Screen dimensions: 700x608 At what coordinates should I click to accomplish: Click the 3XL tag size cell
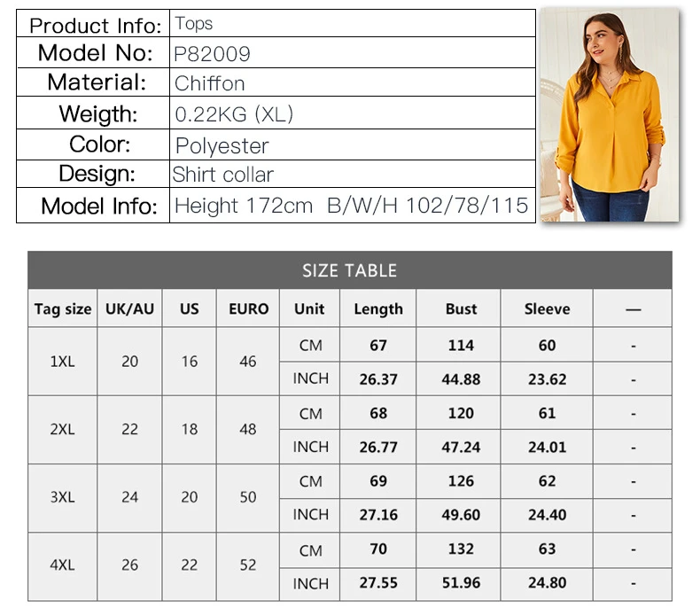63,497
